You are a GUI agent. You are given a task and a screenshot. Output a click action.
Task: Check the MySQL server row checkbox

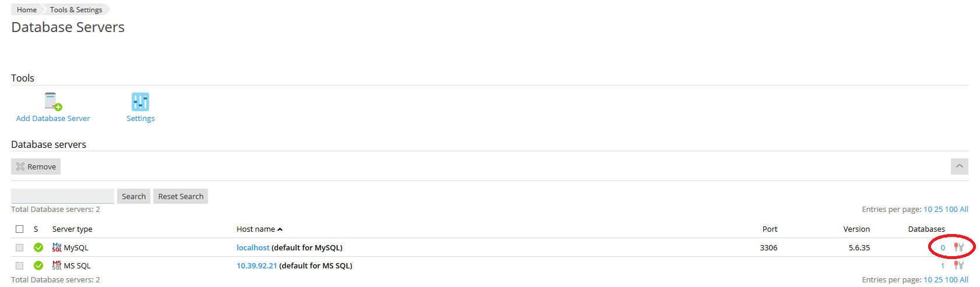20,247
